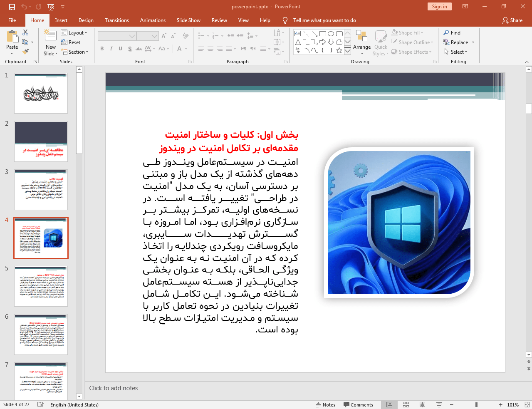Click the Start From Beginning slideshow icon

point(51,7)
